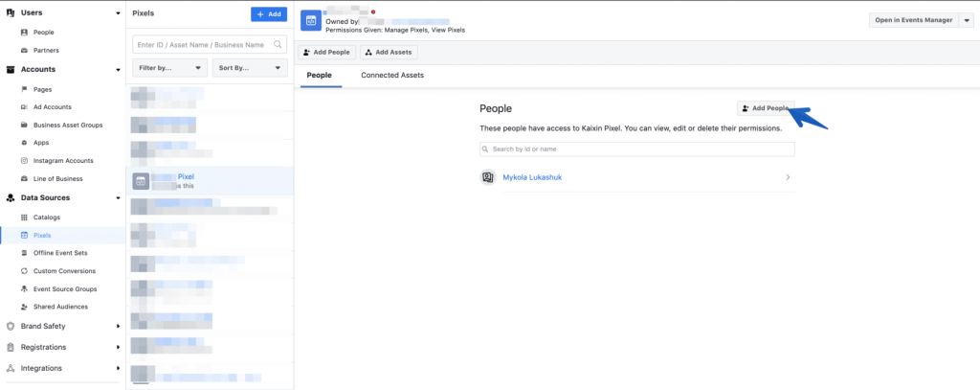Viewport: 980px width, 390px height.
Task: Open Business Asset Groups icon
Action: (x=24, y=126)
